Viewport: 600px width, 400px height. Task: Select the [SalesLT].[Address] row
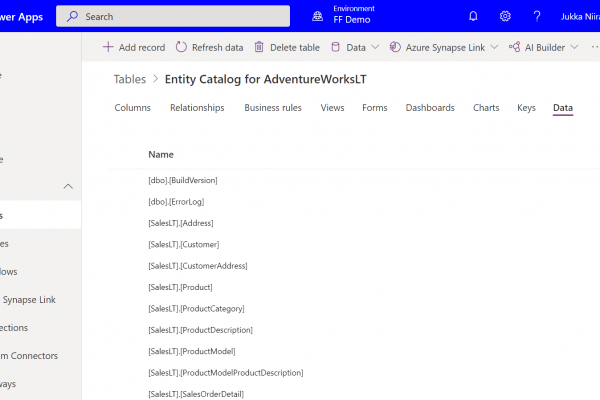coord(181,223)
